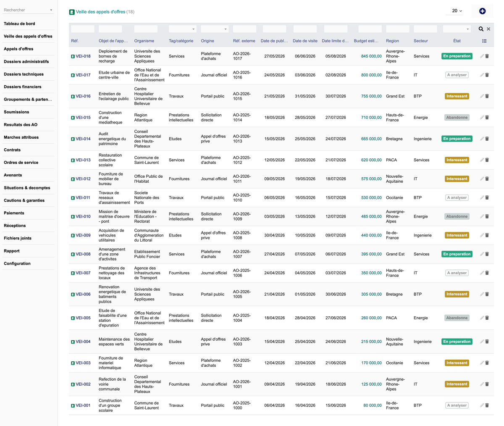504x426 pixels.
Task: Edit VEI-001 with the pencil icon
Action: [x=482, y=405]
